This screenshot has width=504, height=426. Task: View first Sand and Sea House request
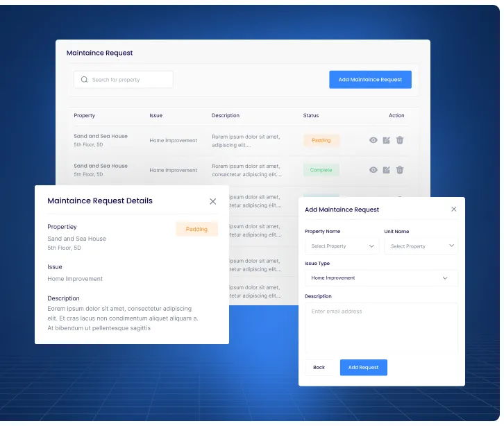tap(373, 140)
